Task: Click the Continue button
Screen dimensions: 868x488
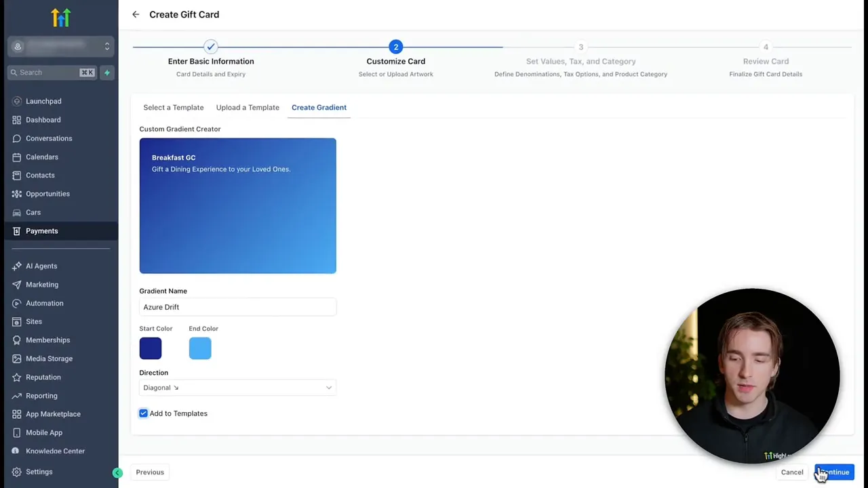Action: (x=835, y=472)
